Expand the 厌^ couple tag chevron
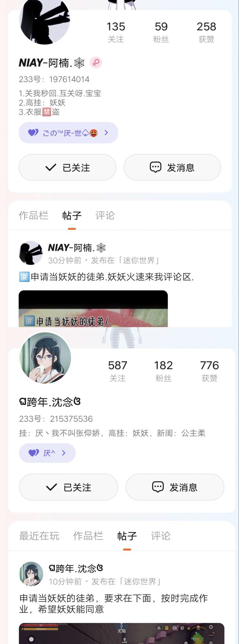239x644 pixels. coord(64,452)
